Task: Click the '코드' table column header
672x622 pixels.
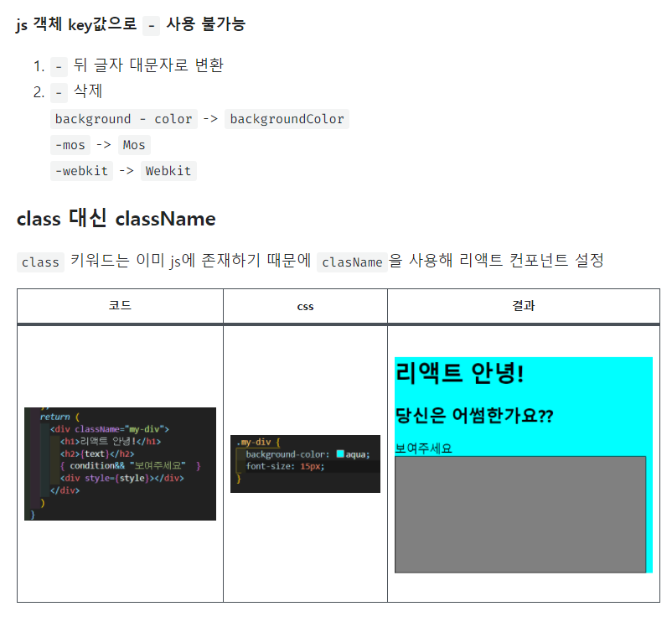Action: [120, 306]
